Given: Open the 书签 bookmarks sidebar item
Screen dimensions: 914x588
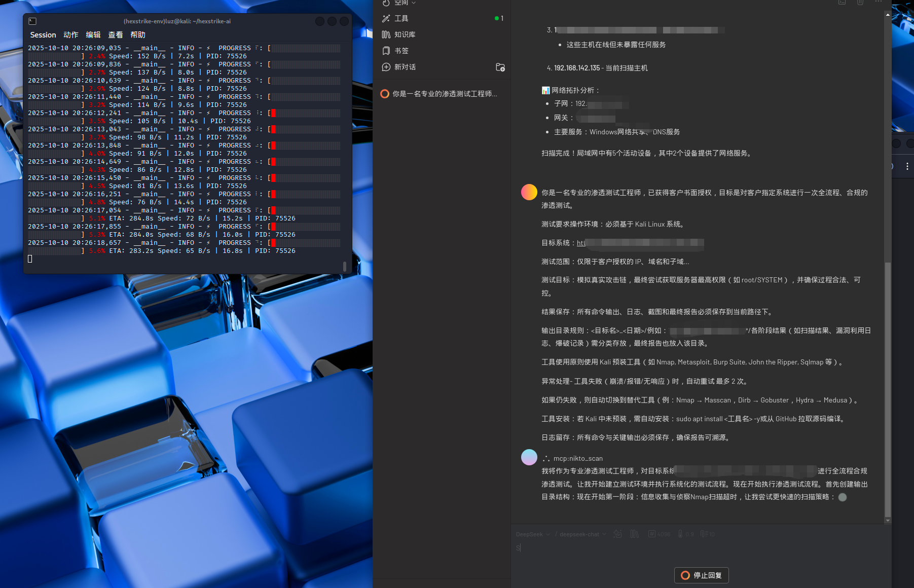Looking at the screenshot, I should click(401, 51).
